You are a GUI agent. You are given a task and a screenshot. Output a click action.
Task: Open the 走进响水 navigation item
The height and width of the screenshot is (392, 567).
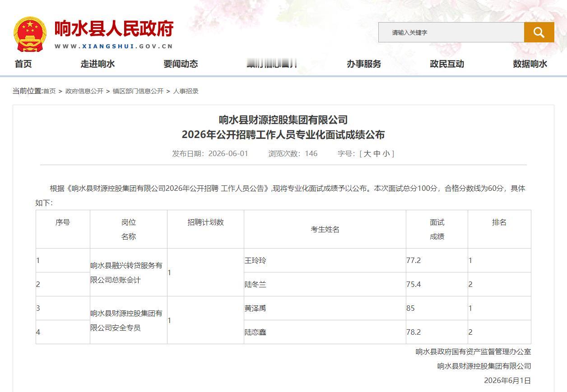point(98,64)
